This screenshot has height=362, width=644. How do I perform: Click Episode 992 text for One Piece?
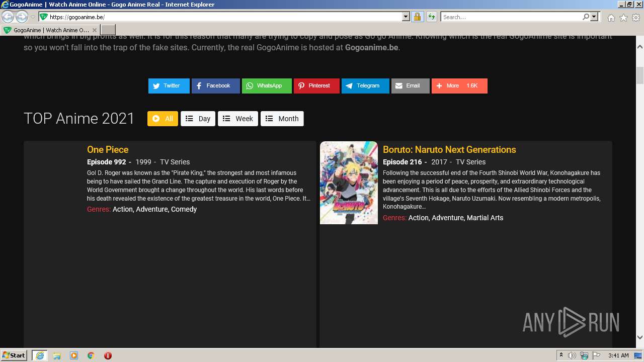(107, 162)
